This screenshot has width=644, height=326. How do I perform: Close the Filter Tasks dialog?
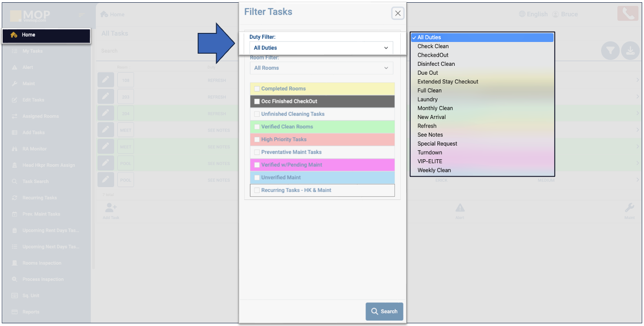pyautogui.click(x=398, y=14)
